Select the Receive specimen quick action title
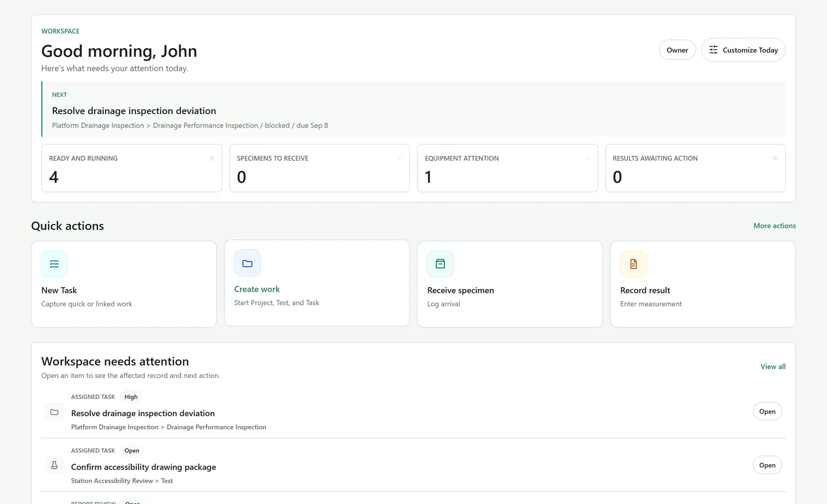 [461, 290]
